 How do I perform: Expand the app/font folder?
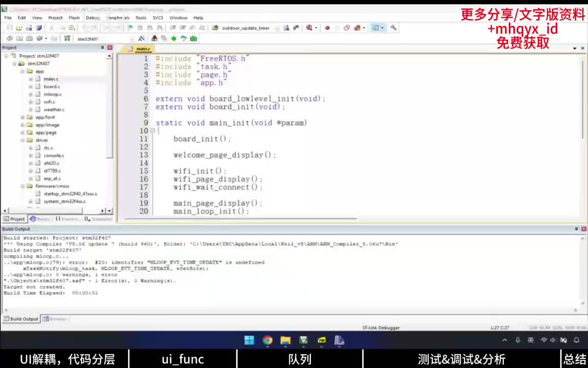click(22, 117)
